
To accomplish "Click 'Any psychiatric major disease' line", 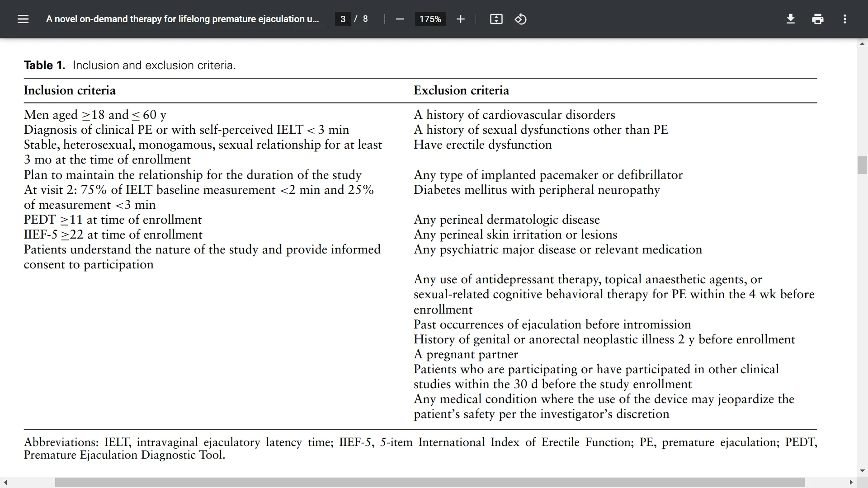I will pos(558,249).
